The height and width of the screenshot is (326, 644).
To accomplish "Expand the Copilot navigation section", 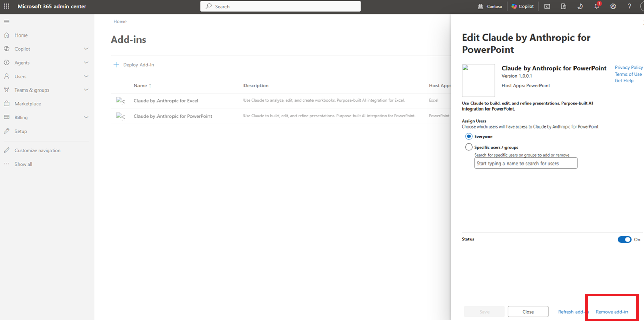I will pyautogui.click(x=86, y=49).
